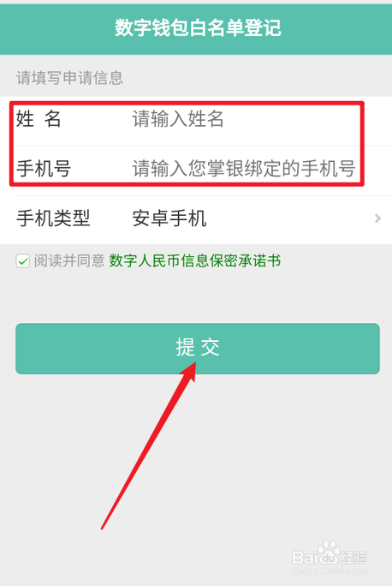
Task: Open the 数字人民币信息保密承诺书 link
Action: pos(195,260)
